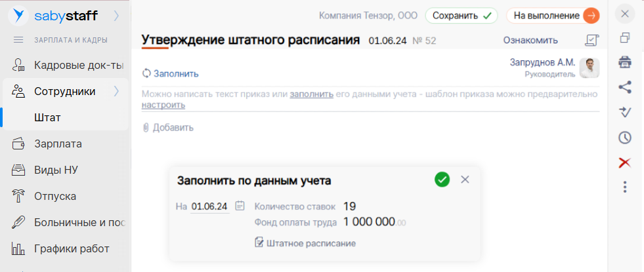Open the history clock icon

pyautogui.click(x=625, y=138)
